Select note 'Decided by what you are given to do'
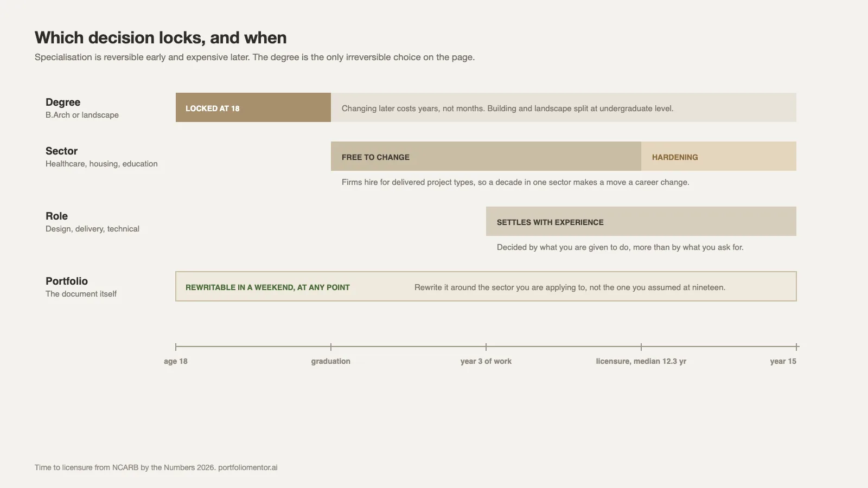Viewport: 868px width, 488px height. click(620, 247)
